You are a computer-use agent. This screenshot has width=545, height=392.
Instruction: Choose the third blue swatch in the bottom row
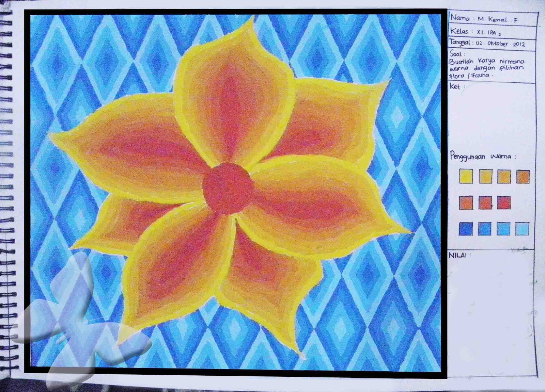coord(503,229)
